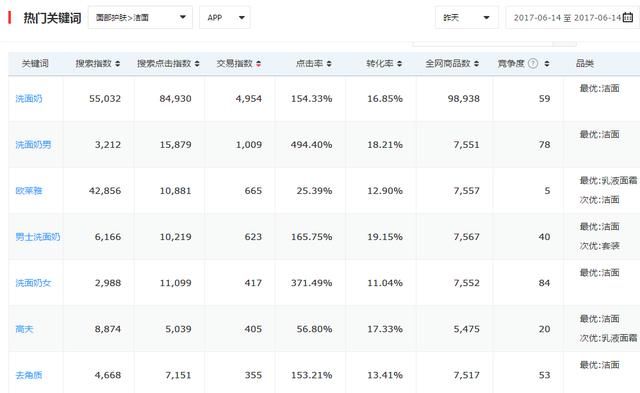Open the 昨天 time period dropdown
The width and height of the screenshot is (640, 393).
tap(467, 17)
